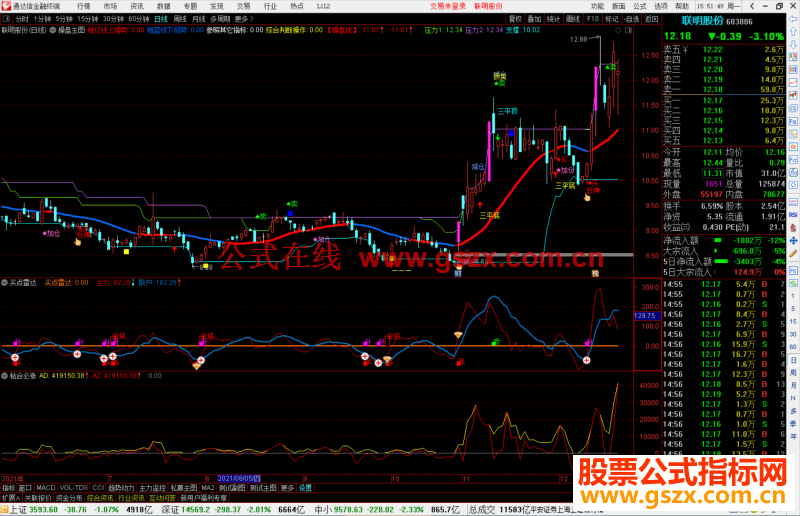Click the 129.75 value marker on indicator axis
Screen dimensions: 800x516
point(647,316)
